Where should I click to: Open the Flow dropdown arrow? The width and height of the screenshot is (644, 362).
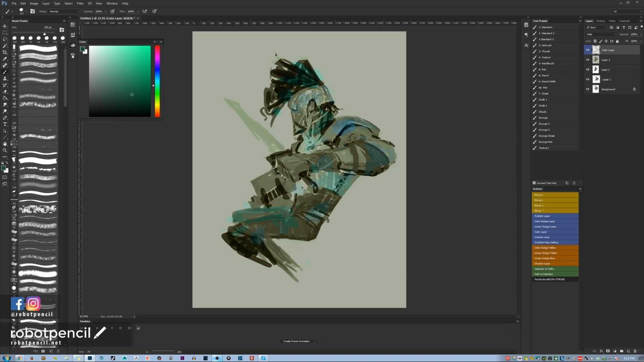pos(138,11)
